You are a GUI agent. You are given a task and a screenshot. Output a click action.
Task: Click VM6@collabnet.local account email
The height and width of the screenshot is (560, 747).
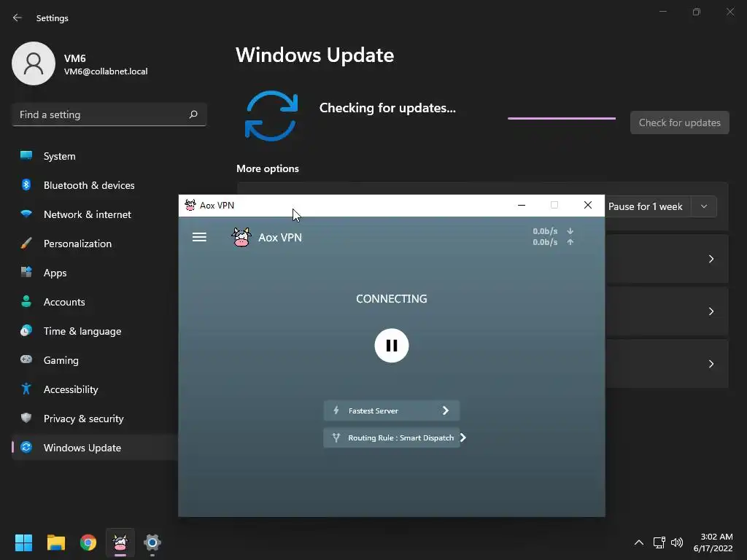coord(106,71)
